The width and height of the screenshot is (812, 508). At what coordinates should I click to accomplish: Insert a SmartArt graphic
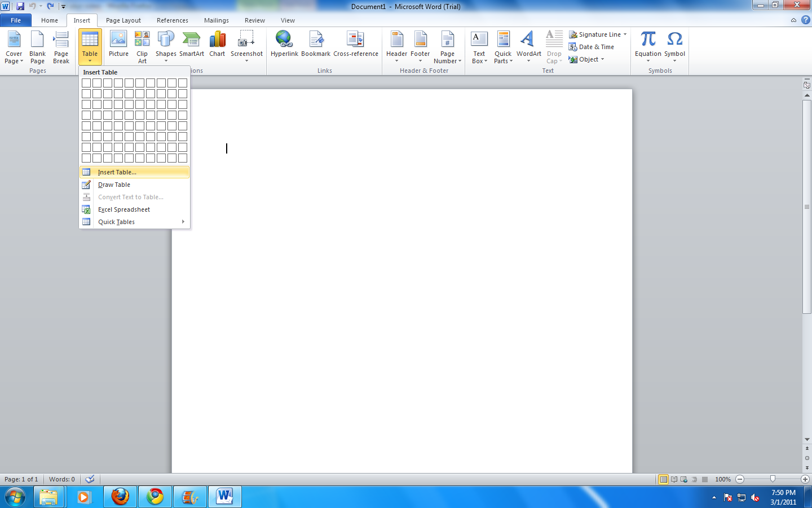(x=192, y=45)
